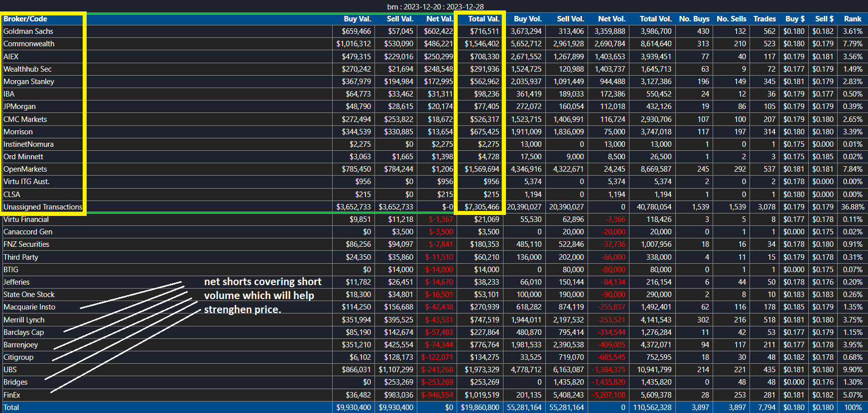Sort by the Buy Vol. column header
Screen dimensions: 868x413
tap(527, 19)
